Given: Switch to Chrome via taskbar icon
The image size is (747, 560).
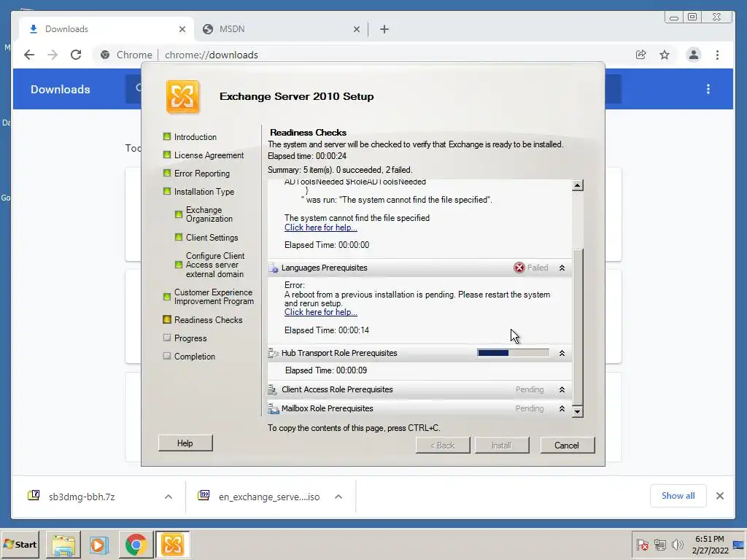Looking at the screenshot, I should [x=136, y=545].
